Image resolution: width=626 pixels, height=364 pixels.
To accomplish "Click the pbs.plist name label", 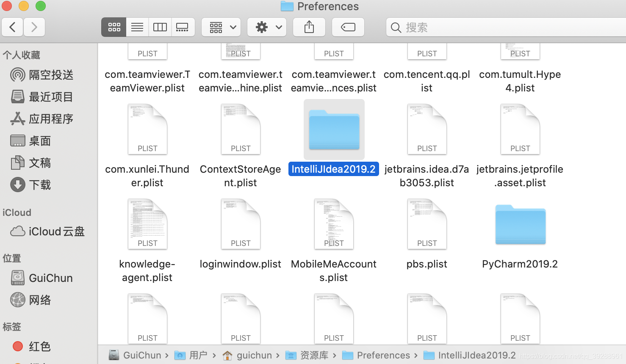I will point(427,264).
